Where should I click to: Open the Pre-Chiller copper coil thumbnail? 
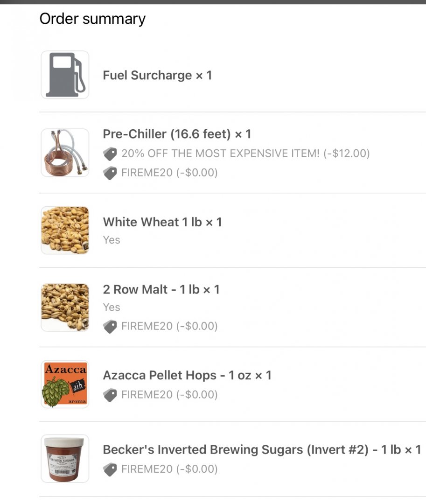(65, 153)
